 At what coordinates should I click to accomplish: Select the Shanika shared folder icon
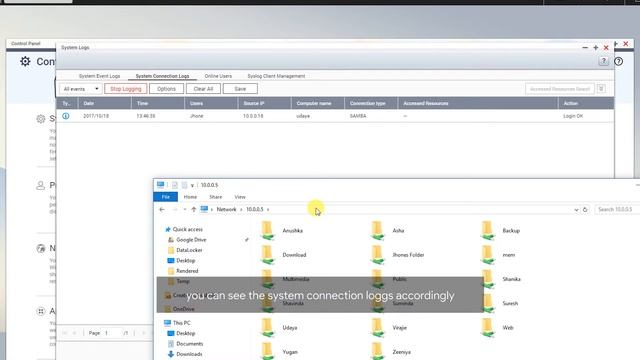tap(488, 279)
